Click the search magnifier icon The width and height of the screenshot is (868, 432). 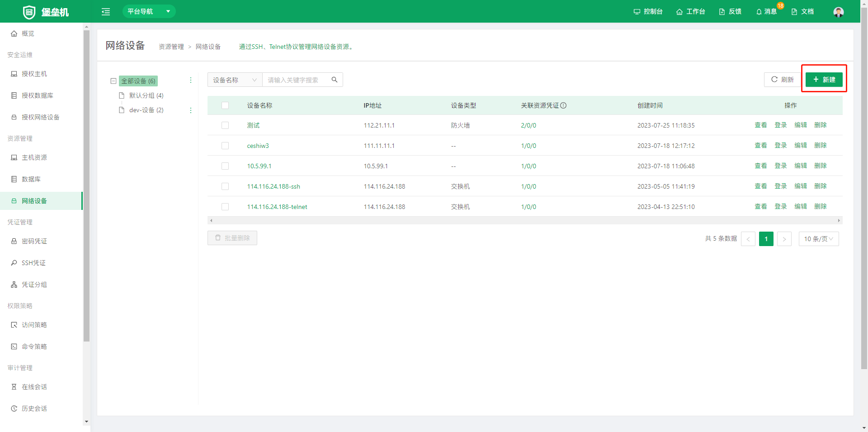335,80
